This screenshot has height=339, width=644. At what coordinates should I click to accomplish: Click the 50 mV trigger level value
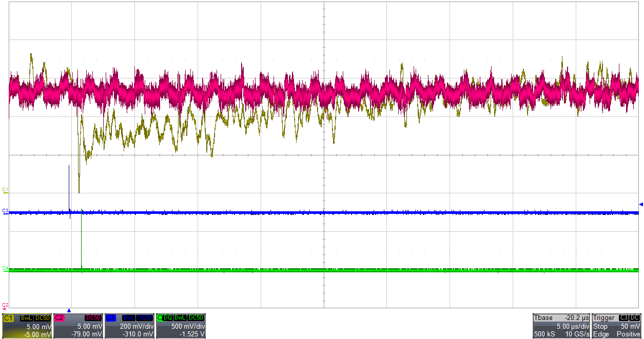(x=631, y=326)
